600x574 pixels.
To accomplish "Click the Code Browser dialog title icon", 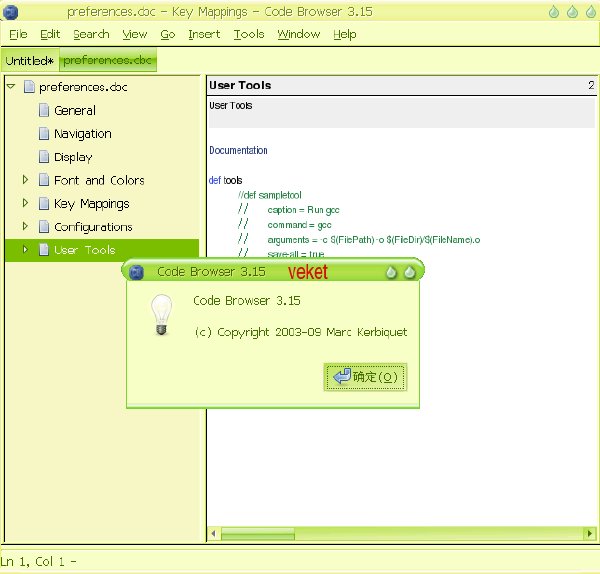I will tap(136, 272).
